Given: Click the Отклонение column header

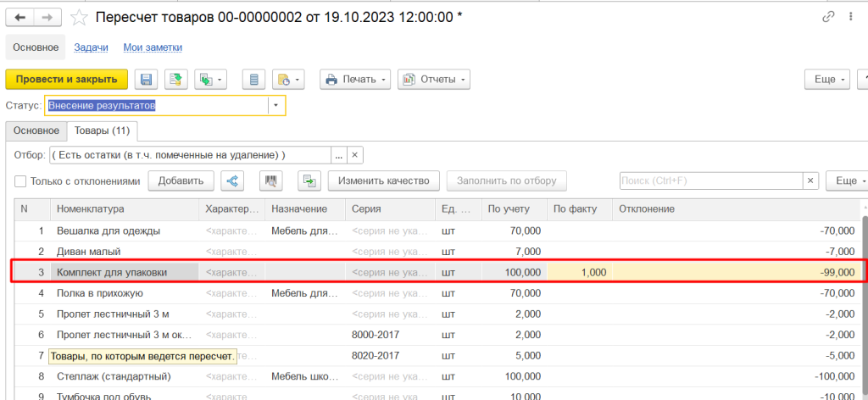Looking at the screenshot, I should pos(737,209).
